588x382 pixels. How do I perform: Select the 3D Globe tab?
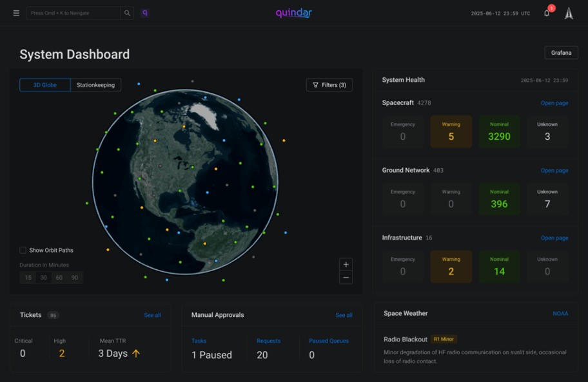point(44,84)
